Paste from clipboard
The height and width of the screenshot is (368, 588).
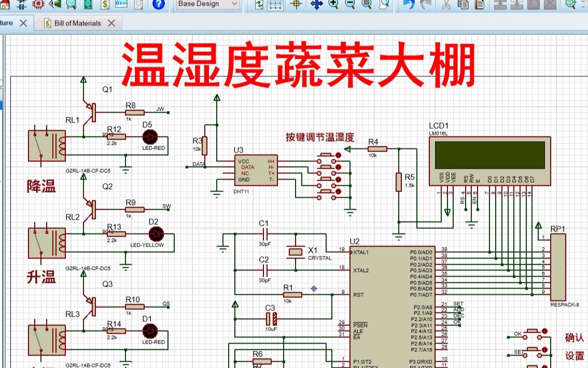coord(480,4)
